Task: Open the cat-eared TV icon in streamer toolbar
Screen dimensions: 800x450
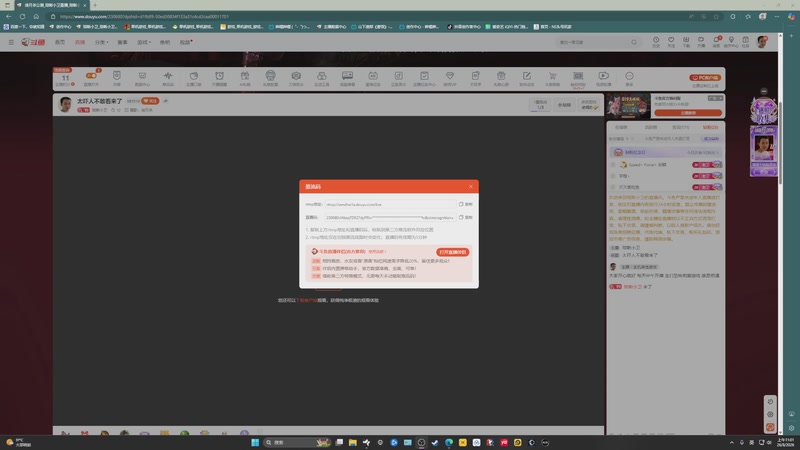Action: [x=373, y=78]
